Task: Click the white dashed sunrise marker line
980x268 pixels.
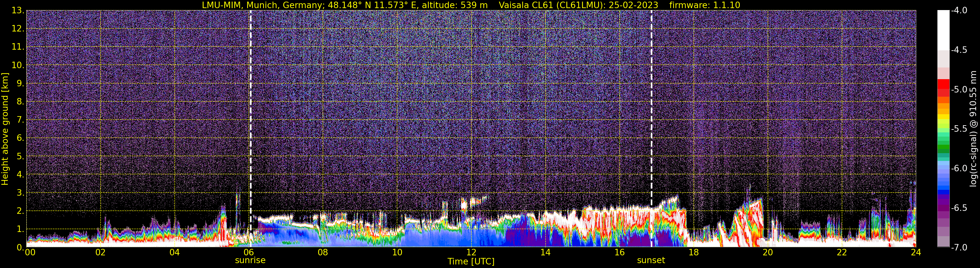Action: (250, 128)
